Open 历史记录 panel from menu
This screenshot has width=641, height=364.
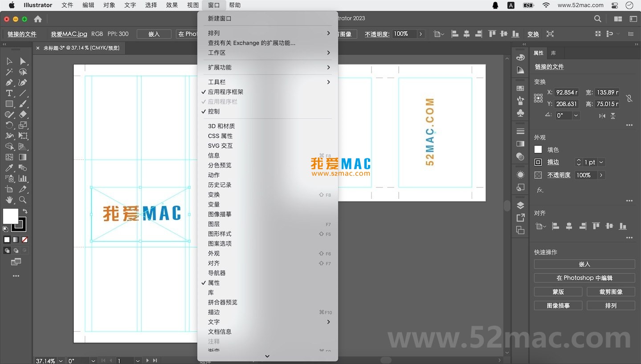point(266,185)
